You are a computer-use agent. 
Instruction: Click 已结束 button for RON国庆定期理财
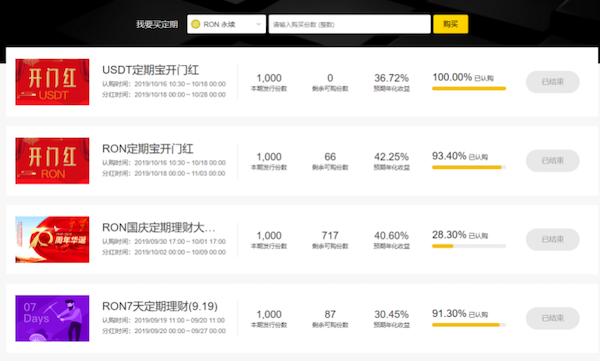pyautogui.click(x=553, y=240)
